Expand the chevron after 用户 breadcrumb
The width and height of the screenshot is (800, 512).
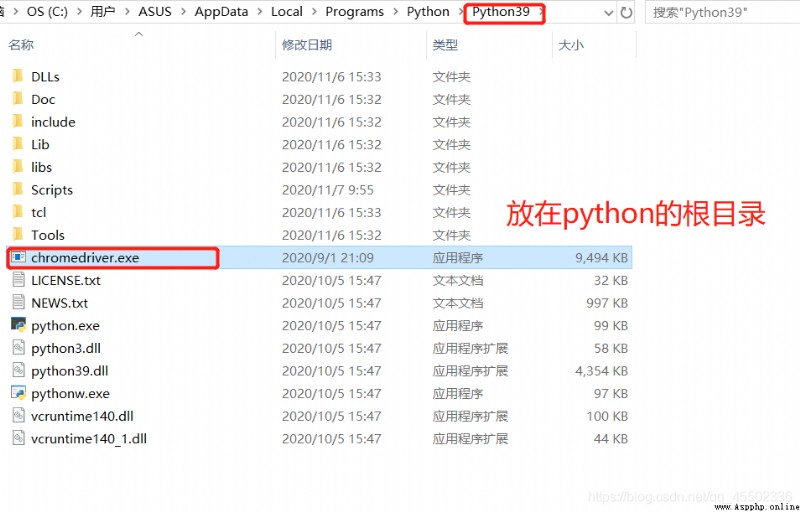127,12
